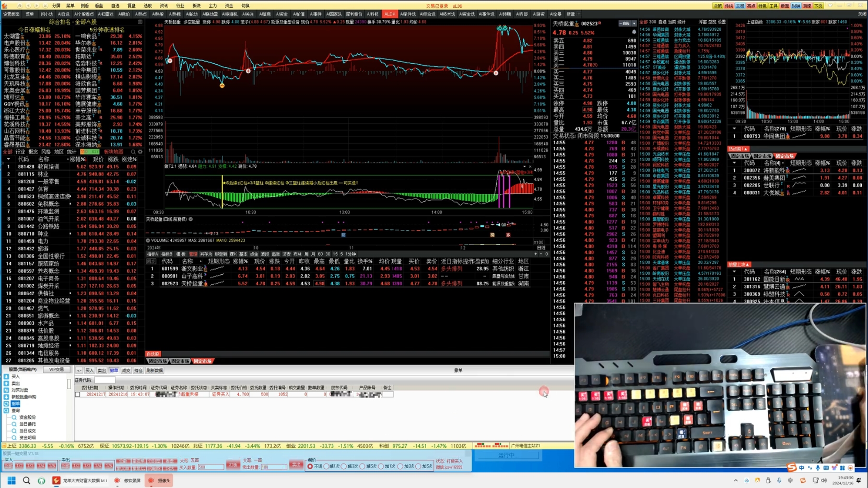Open 当日委托 query item
This screenshot has width=868, height=488.
[27, 424]
